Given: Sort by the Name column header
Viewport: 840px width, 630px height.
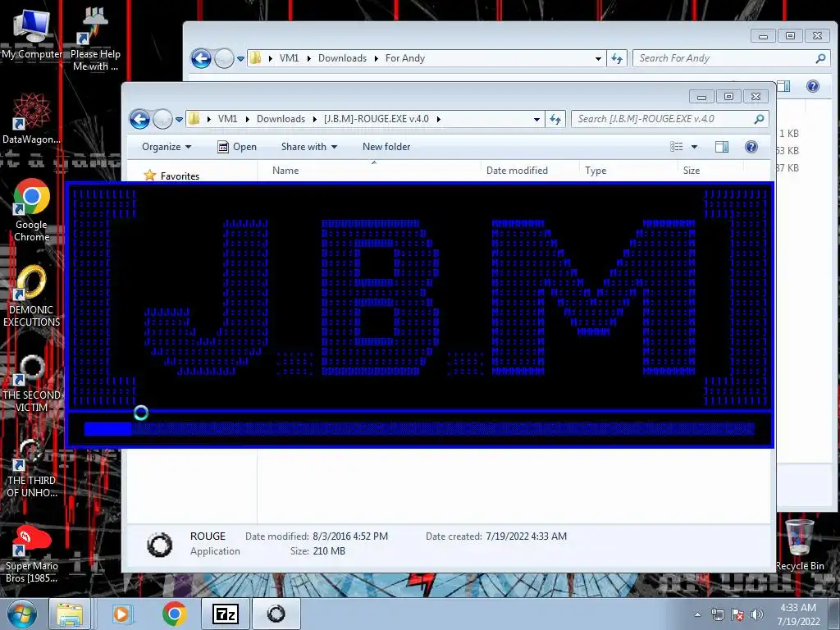Looking at the screenshot, I should (x=368, y=171).
